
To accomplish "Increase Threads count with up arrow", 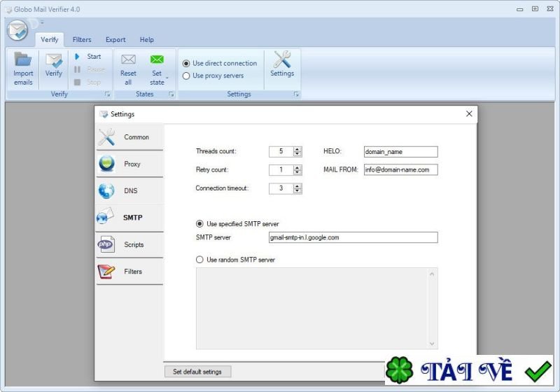I will [297, 149].
